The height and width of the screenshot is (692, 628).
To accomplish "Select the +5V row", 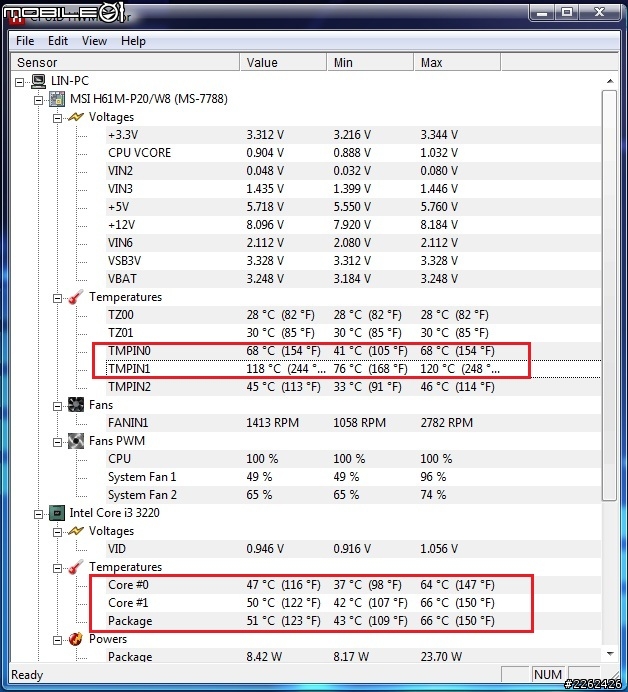I will pos(353,207).
